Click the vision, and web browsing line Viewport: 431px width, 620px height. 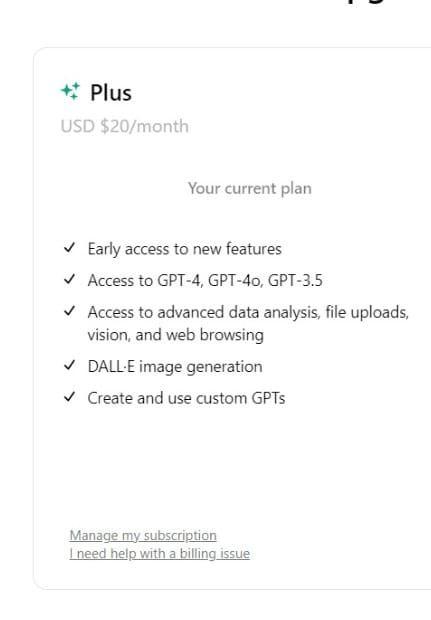[176, 335]
